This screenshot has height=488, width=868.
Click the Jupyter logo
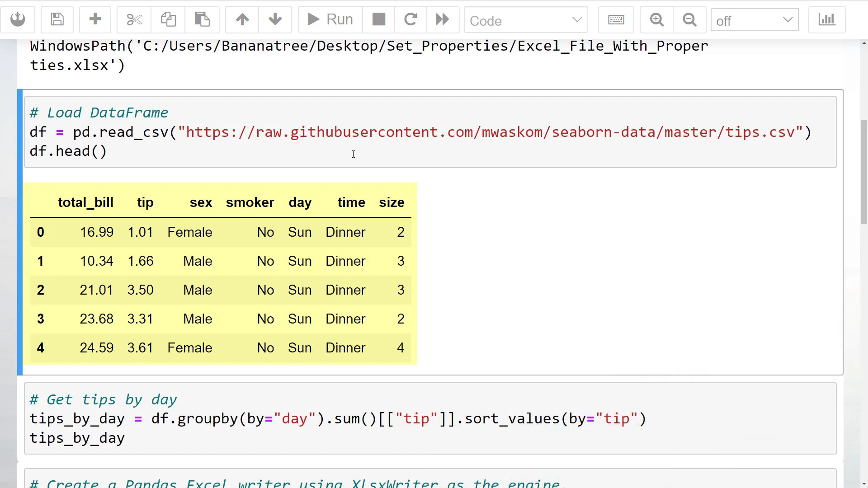pos(18,19)
